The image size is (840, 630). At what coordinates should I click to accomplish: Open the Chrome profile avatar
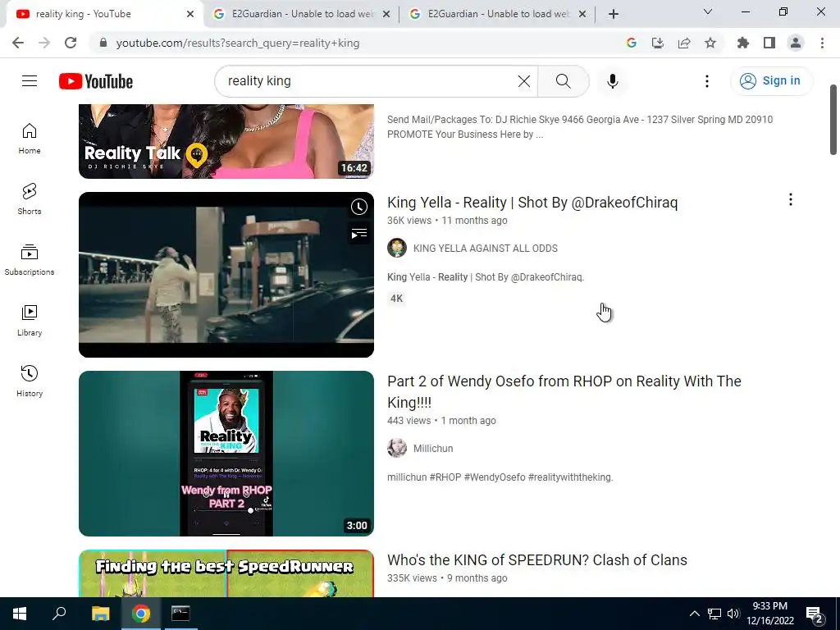pyautogui.click(x=796, y=43)
